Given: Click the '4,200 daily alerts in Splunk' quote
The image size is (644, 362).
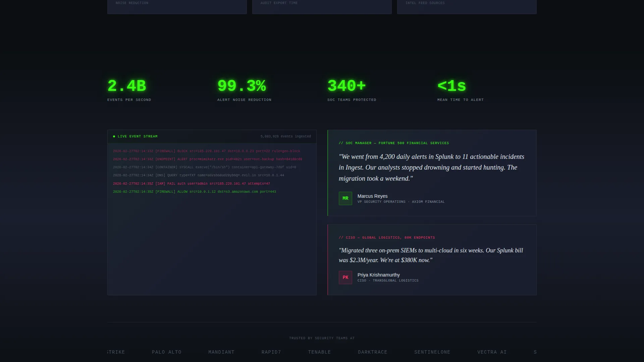Looking at the screenshot, I should pyautogui.click(x=431, y=168).
